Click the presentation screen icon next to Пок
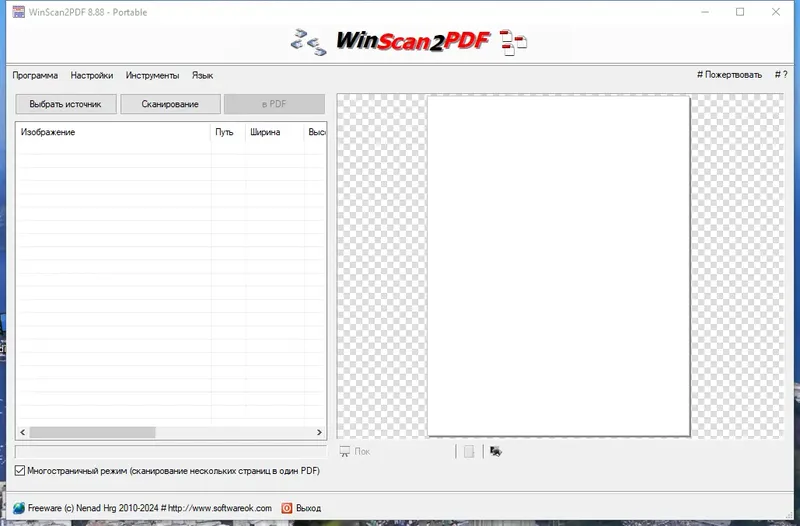The width and height of the screenshot is (800, 526). [345, 452]
